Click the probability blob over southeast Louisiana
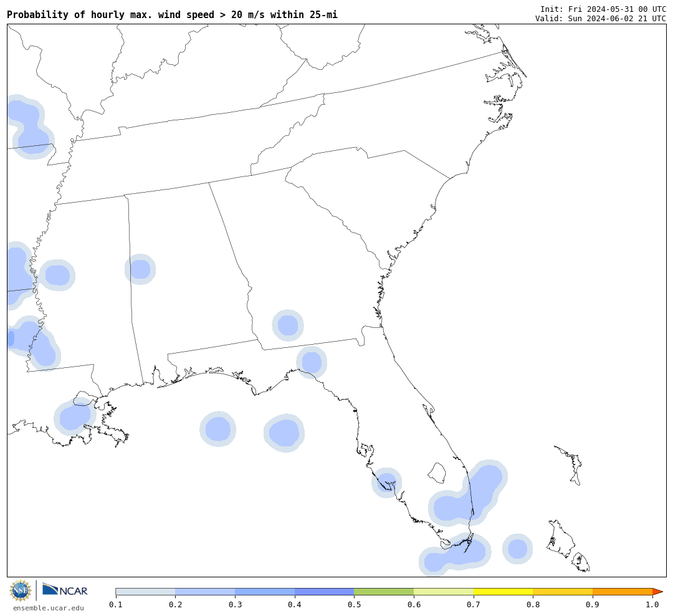Viewport: 673px width, 616px height. tap(75, 416)
